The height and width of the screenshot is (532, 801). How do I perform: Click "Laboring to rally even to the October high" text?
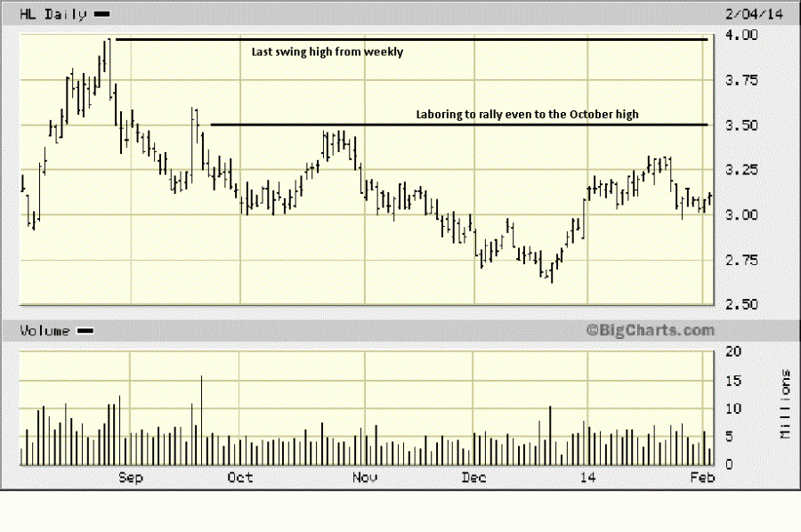click(x=527, y=115)
